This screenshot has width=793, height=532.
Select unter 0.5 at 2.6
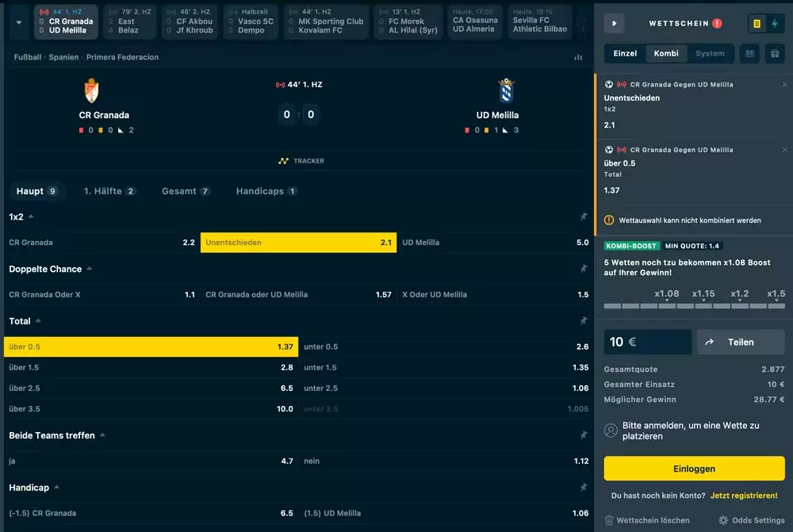point(446,346)
